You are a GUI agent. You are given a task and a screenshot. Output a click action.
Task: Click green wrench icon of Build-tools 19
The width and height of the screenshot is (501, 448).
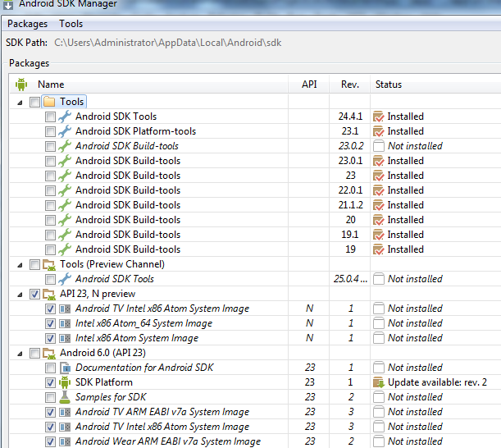point(65,249)
